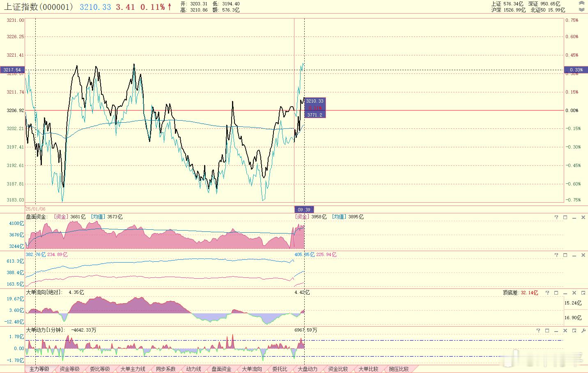Switch to the 大单流向 tab

coord(252,369)
